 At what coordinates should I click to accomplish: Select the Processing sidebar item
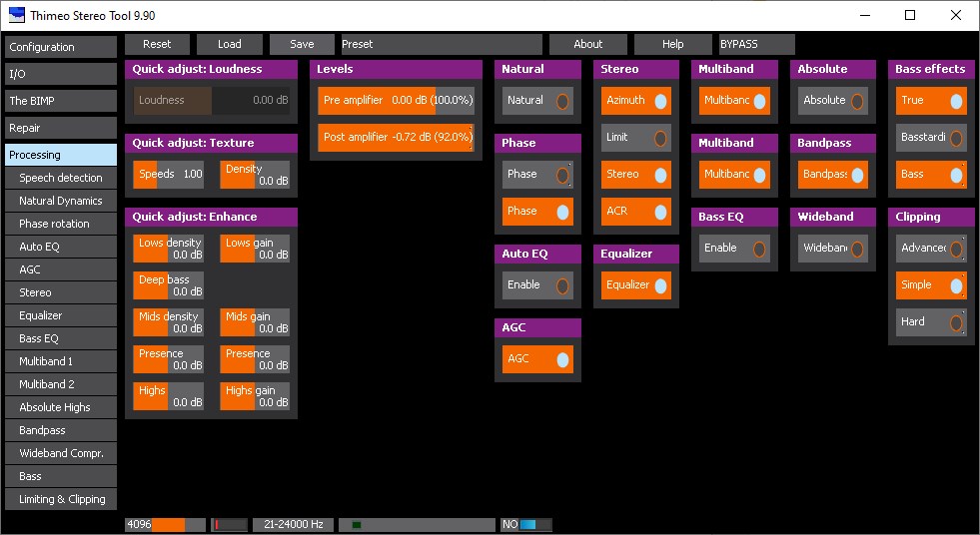tap(61, 155)
